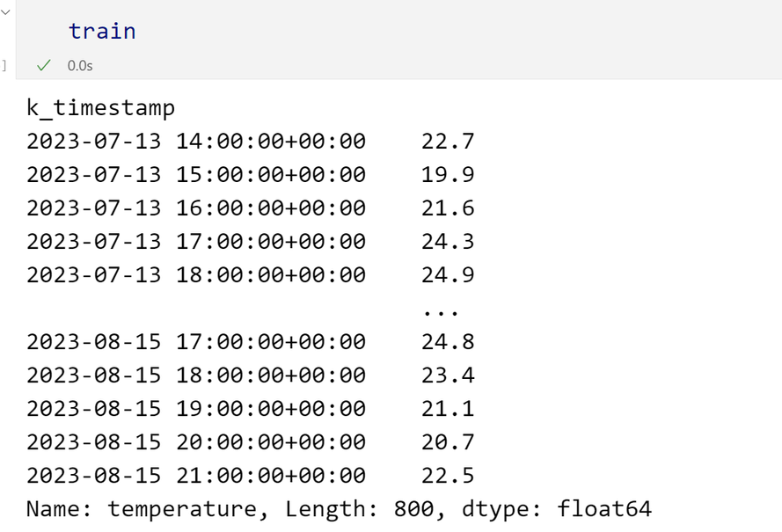Select the temperature value 23.4
This screenshot has height=532, width=782.
(x=448, y=375)
